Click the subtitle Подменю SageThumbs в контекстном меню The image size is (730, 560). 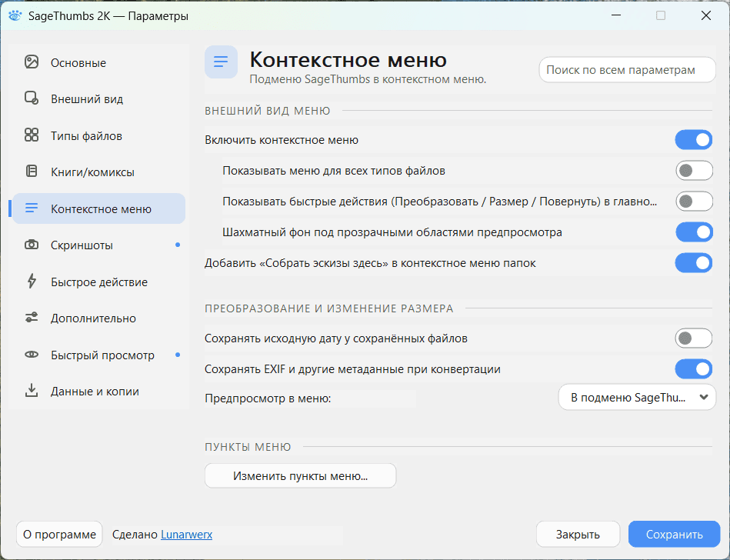[x=368, y=79]
